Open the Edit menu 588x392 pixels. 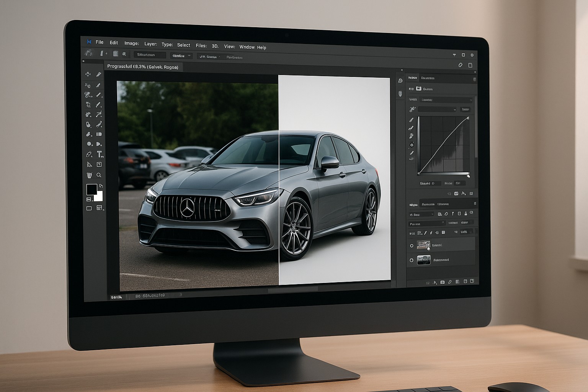click(114, 43)
